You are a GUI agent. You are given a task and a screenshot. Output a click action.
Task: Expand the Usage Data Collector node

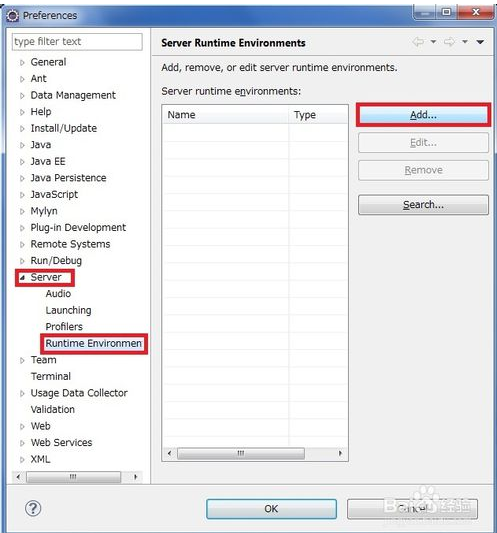click(x=22, y=394)
